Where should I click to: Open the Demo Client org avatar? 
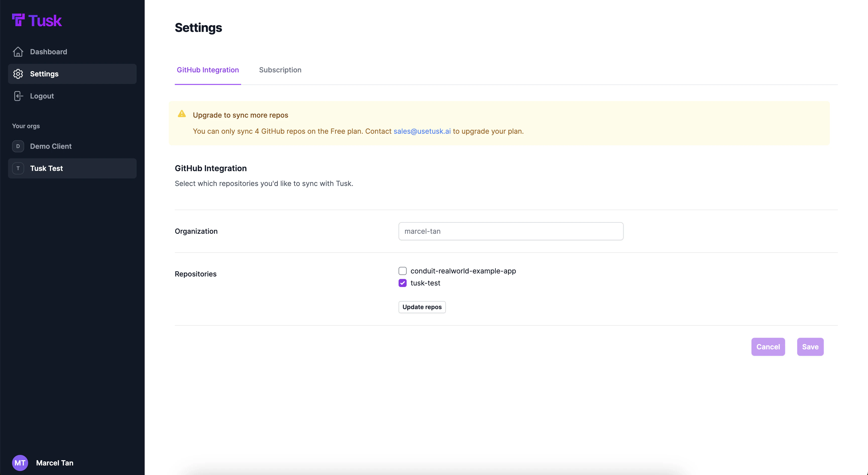coord(18,146)
